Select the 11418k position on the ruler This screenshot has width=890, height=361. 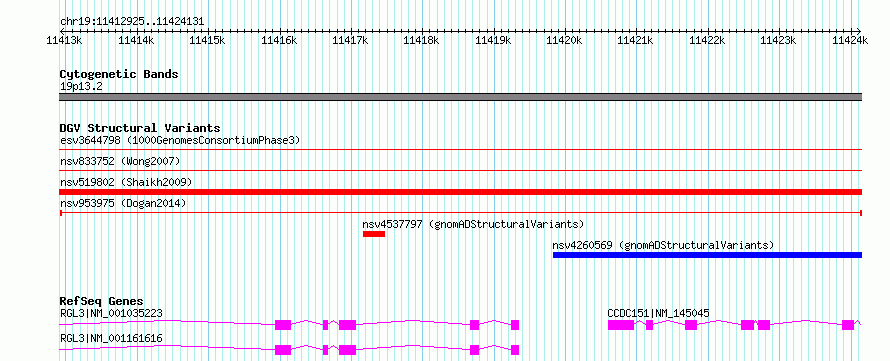[x=421, y=40]
